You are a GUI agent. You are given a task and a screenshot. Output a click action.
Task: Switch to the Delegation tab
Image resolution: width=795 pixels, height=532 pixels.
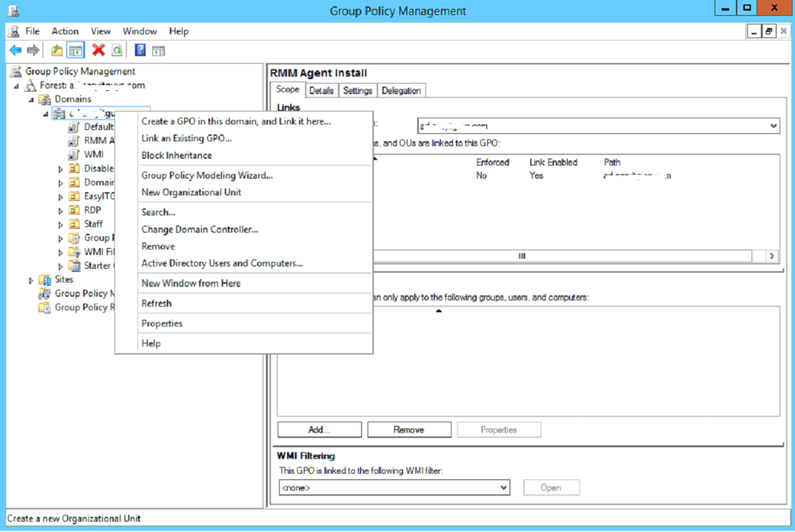click(x=401, y=91)
